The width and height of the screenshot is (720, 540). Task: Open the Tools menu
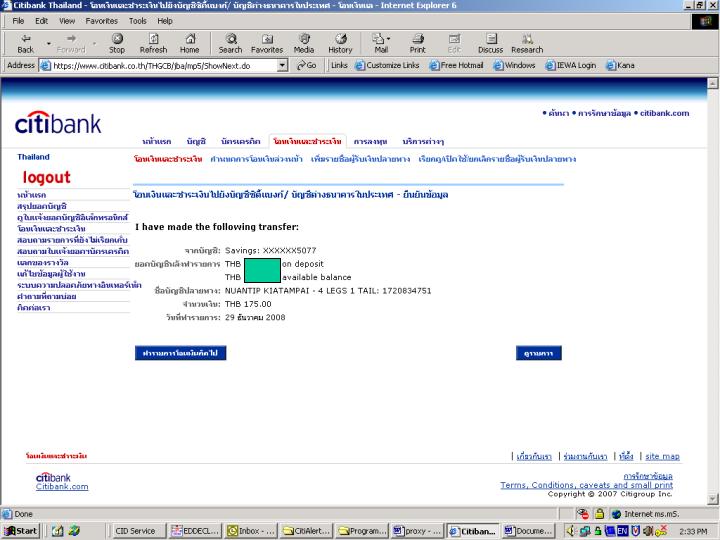tap(138, 21)
